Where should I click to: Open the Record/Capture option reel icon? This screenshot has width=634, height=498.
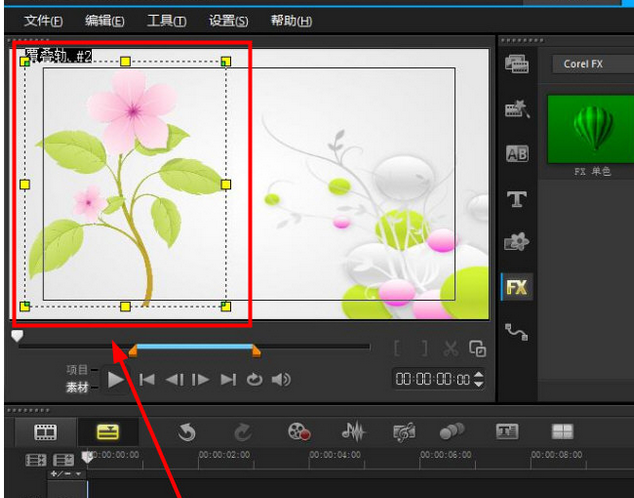[299, 431]
